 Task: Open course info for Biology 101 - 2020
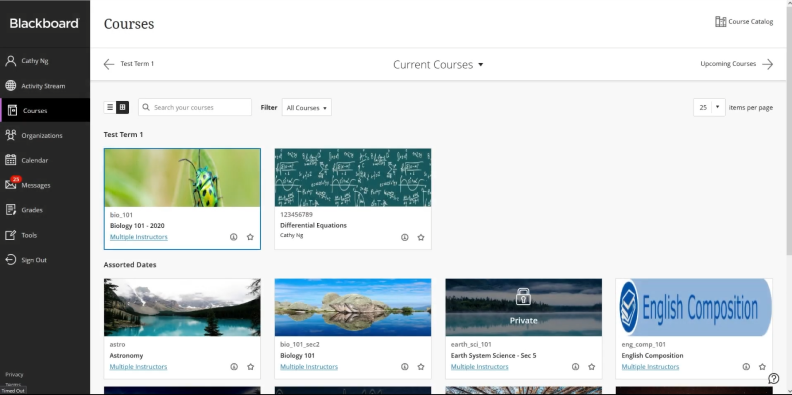coord(233,237)
